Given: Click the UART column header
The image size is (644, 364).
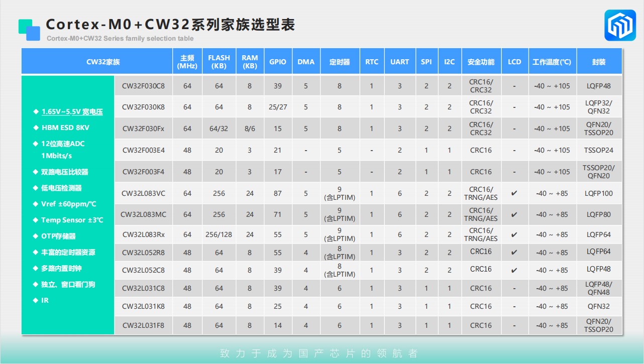Looking at the screenshot, I should pos(400,62).
